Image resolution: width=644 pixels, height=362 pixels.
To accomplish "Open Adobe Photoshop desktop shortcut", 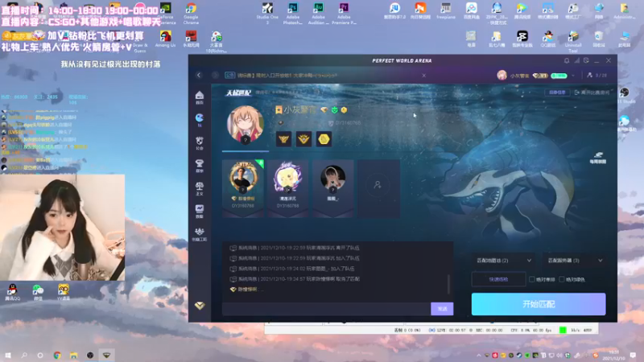I will tap(292, 14).
